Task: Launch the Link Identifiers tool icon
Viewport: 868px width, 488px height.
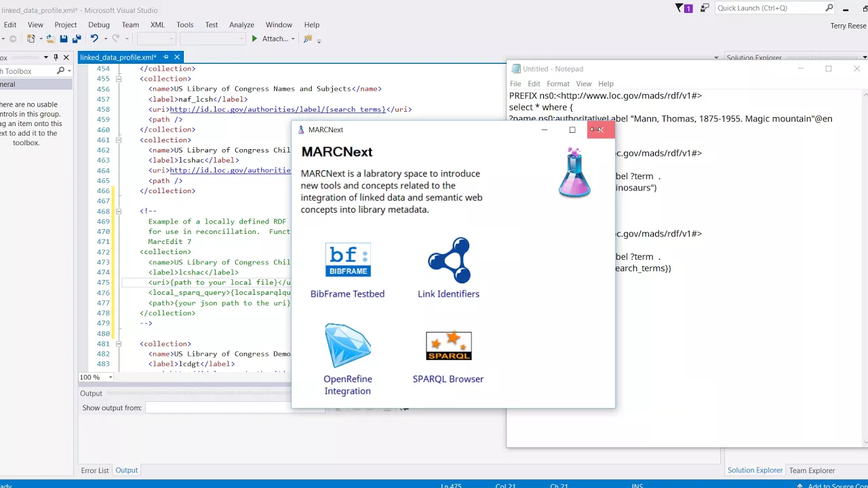Action: coord(449,260)
